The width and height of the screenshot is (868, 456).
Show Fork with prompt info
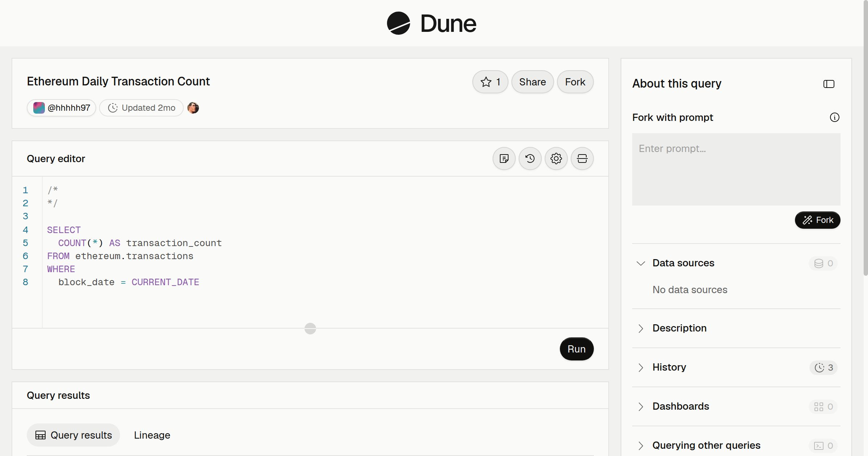[x=835, y=117]
